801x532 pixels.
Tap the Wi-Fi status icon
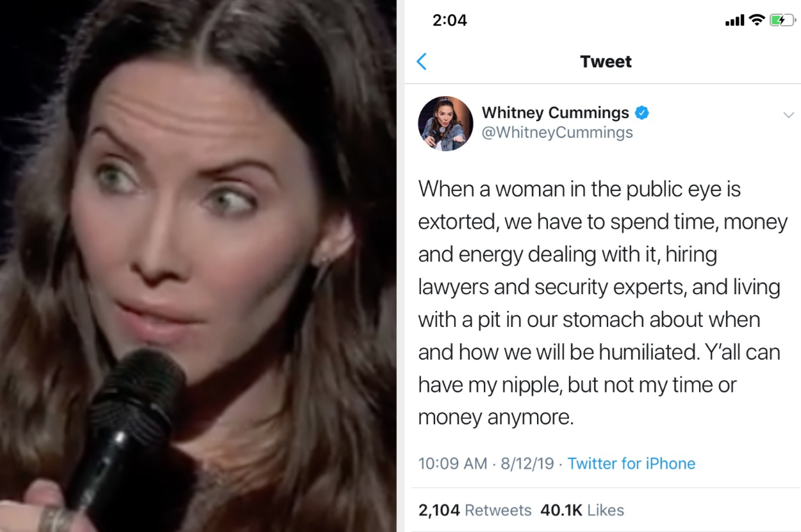pos(757,21)
